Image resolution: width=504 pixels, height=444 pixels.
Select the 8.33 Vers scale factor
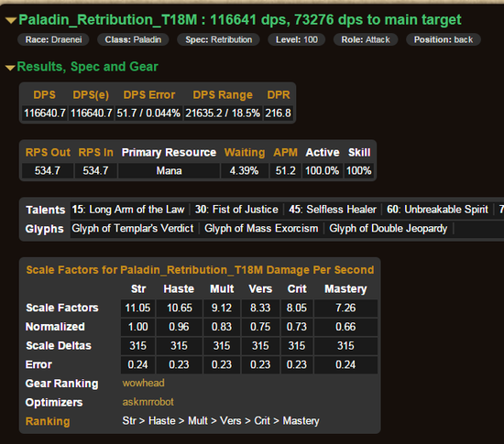pyautogui.click(x=260, y=308)
